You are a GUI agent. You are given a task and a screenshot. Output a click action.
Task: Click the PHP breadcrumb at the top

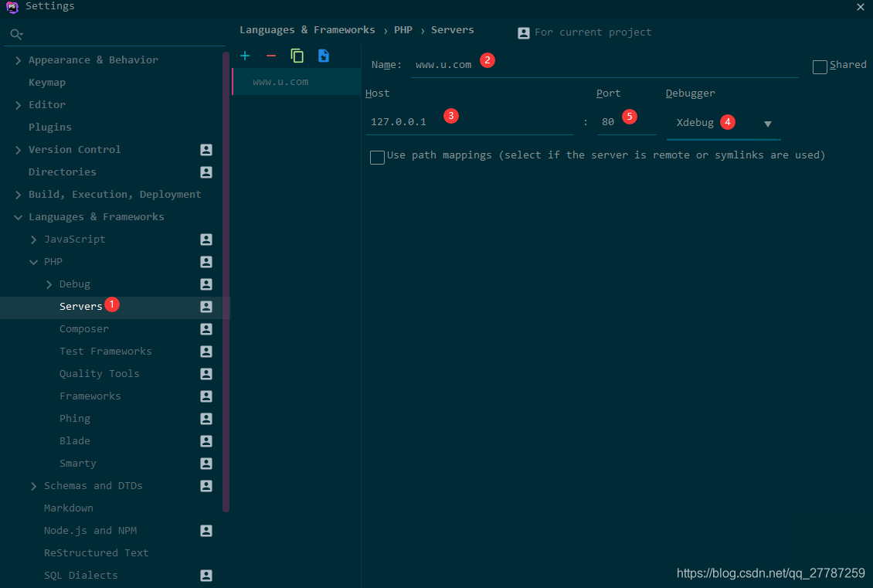pyautogui.click(x=403, y=29)
